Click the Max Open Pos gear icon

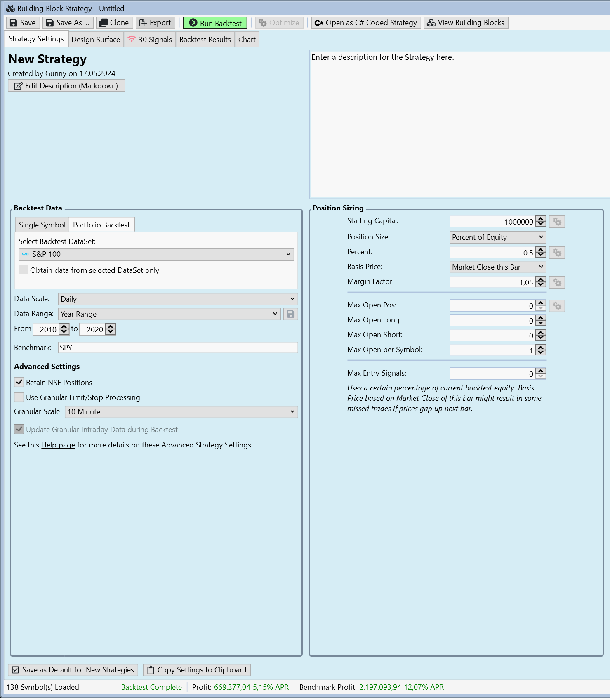[557, 306]
